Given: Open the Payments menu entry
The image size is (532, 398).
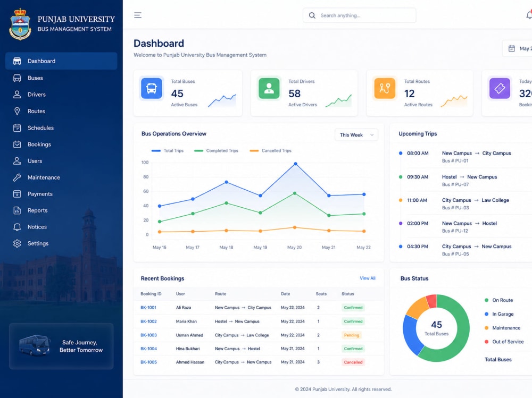Looking at the screenshot, I should [x=61, y=194].
